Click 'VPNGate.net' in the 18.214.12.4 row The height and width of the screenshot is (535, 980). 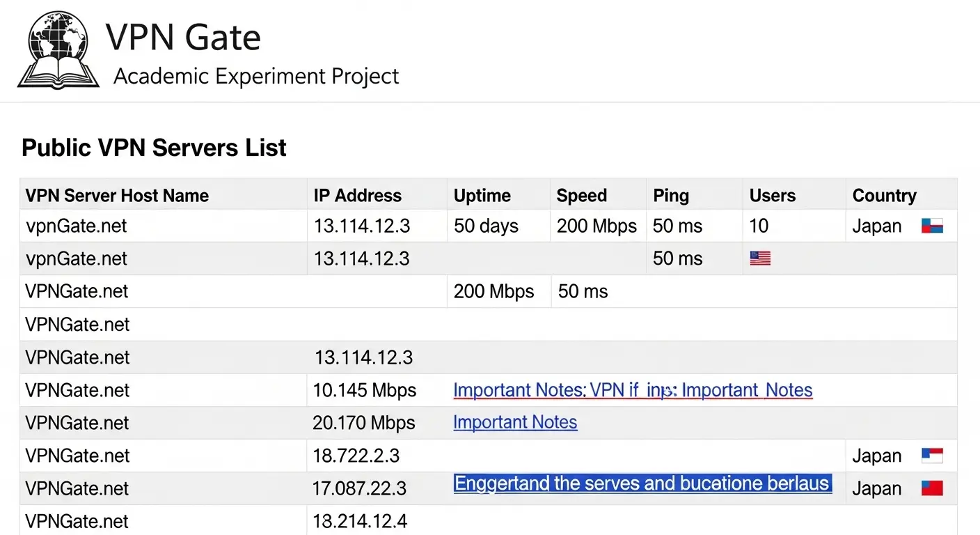pos(77,521)
